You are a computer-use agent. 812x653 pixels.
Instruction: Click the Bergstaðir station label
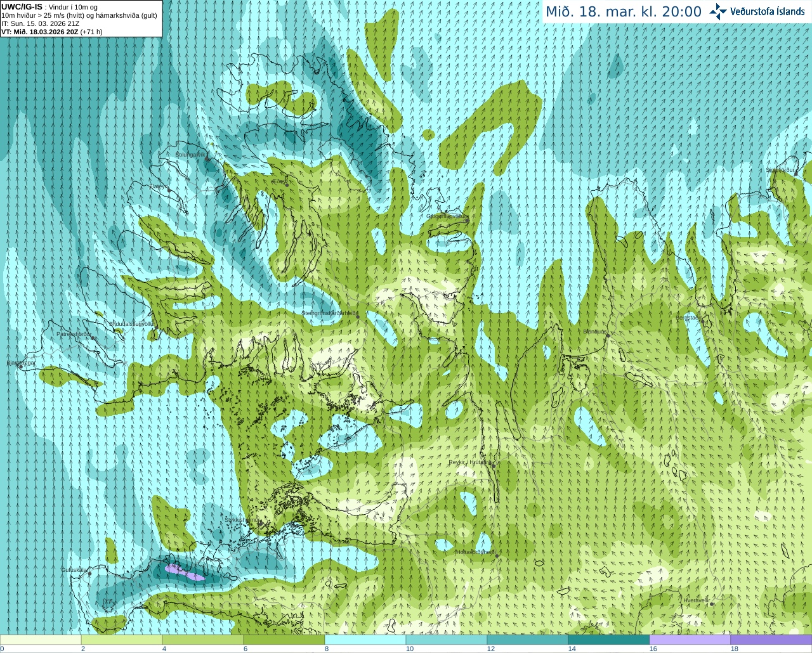pyautogui.click(x=689, y=318)
